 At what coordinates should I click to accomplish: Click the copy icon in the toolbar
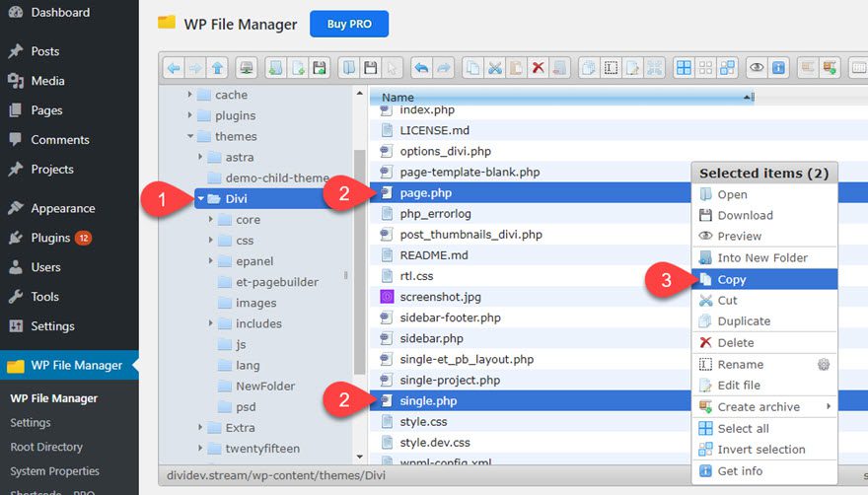click(472, 68)
